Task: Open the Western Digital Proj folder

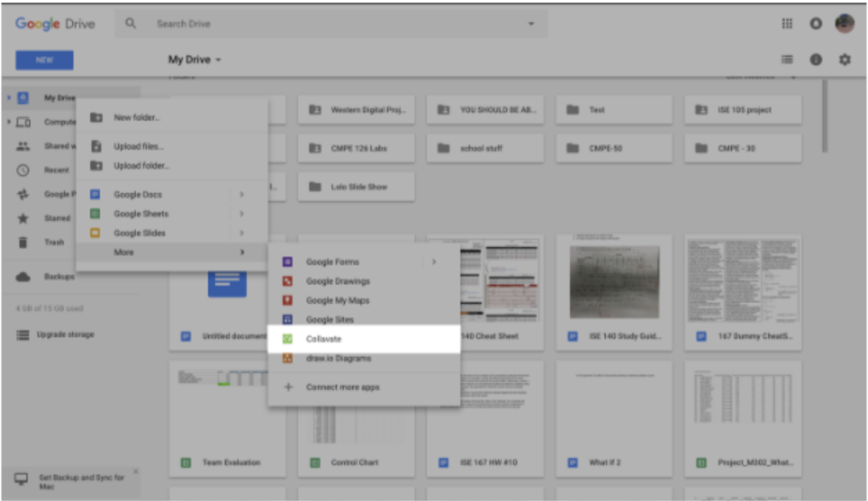Action: click(x=356, y=110)
